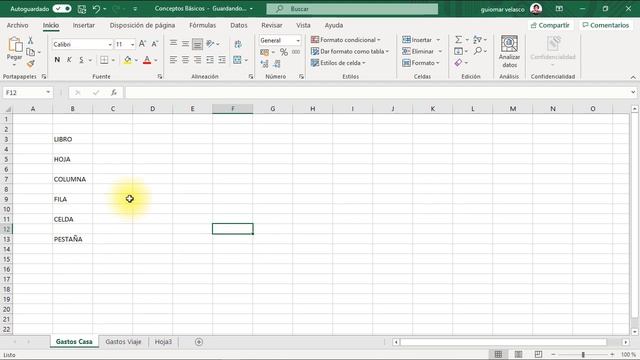
Task: Open the Calibri font name dropdown
Action: coord(110,44)
